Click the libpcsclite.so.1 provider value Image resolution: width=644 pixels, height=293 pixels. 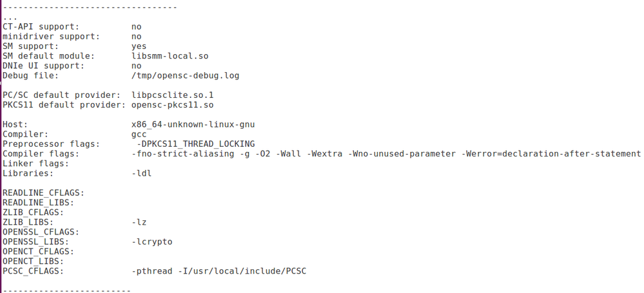point(172,95)
